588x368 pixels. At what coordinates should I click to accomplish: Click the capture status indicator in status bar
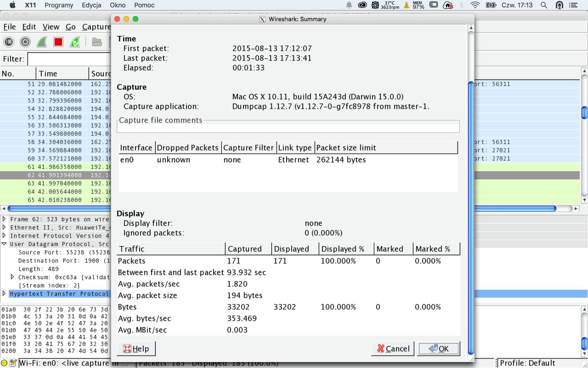coord(4,363)
